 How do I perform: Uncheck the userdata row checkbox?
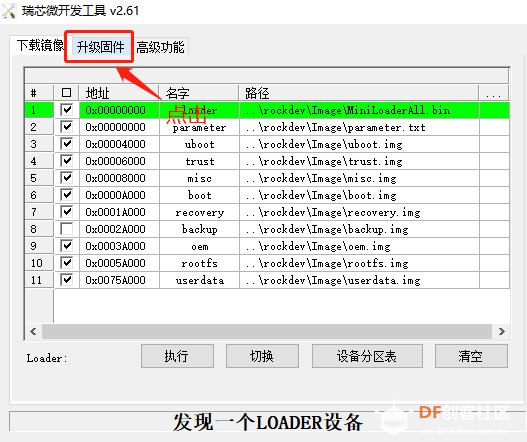click(67, 280)
